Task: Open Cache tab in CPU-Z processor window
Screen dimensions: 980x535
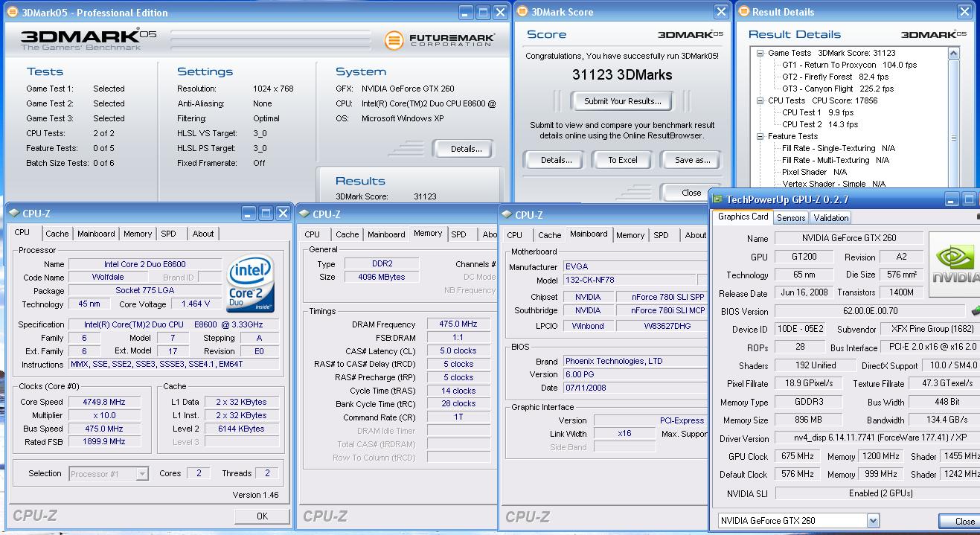Action: click(57, 234)
